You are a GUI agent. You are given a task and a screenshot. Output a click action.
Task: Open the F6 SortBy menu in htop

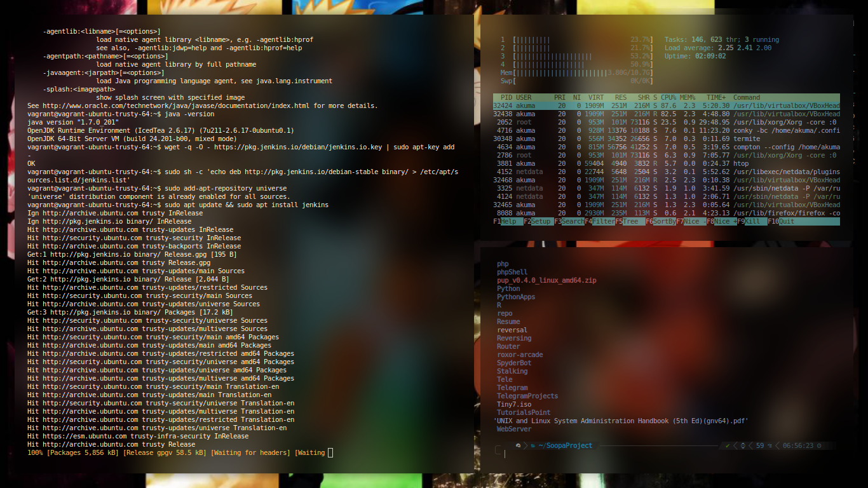tap(660, 222)
